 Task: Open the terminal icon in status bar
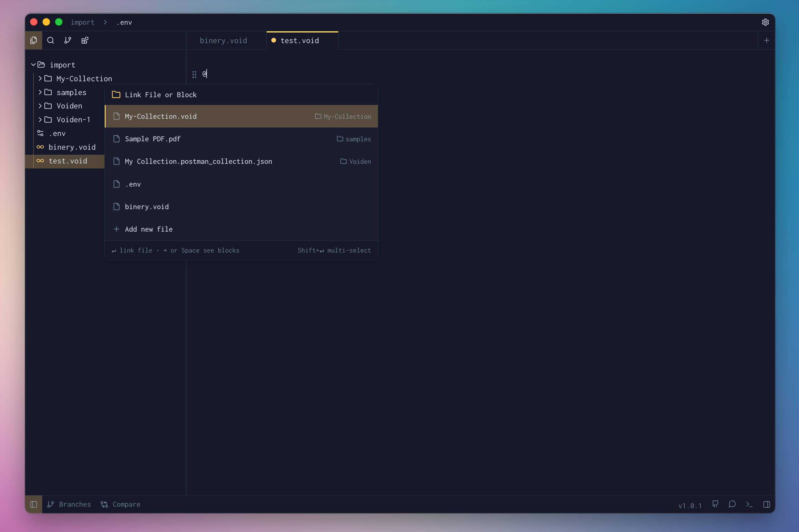749,504
